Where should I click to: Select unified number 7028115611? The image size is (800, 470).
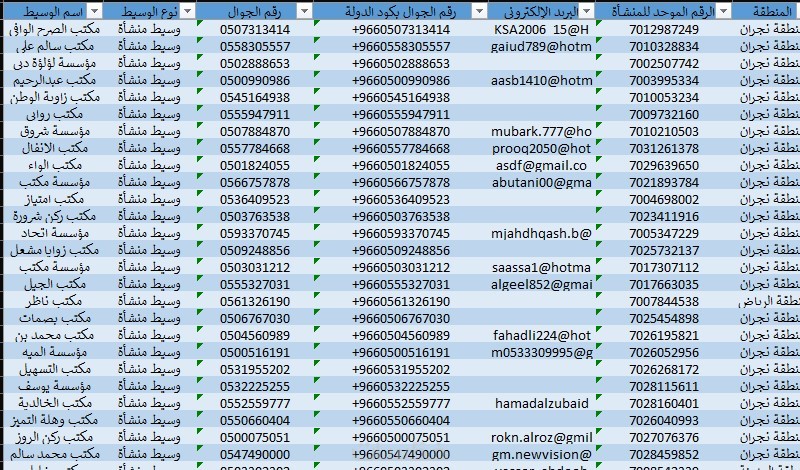(x=664, y=386)
